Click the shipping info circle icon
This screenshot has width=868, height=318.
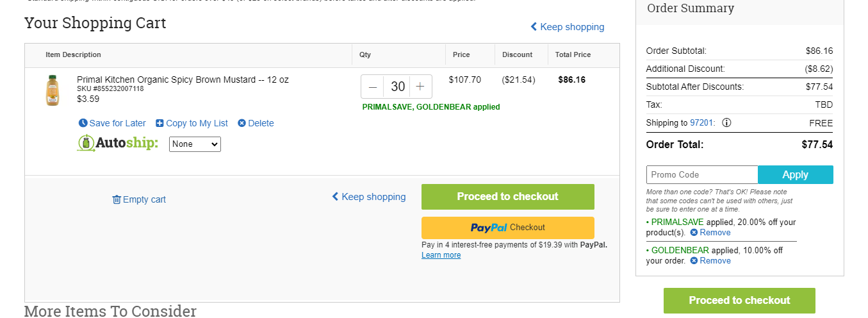click(x=726, y=123)
